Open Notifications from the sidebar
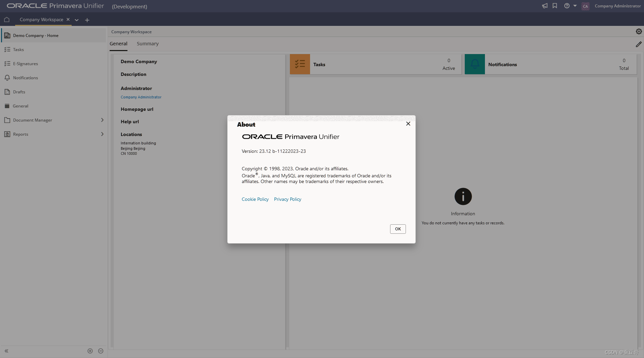 (x=7, y=78)
